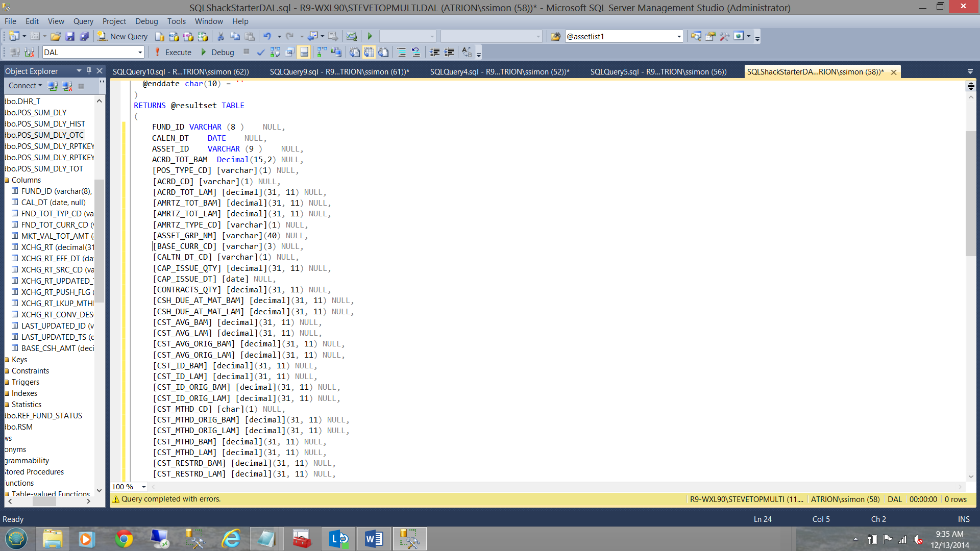Click the Parse checkmark icon
Screen dimensions: 980x551
pos(261,52)
